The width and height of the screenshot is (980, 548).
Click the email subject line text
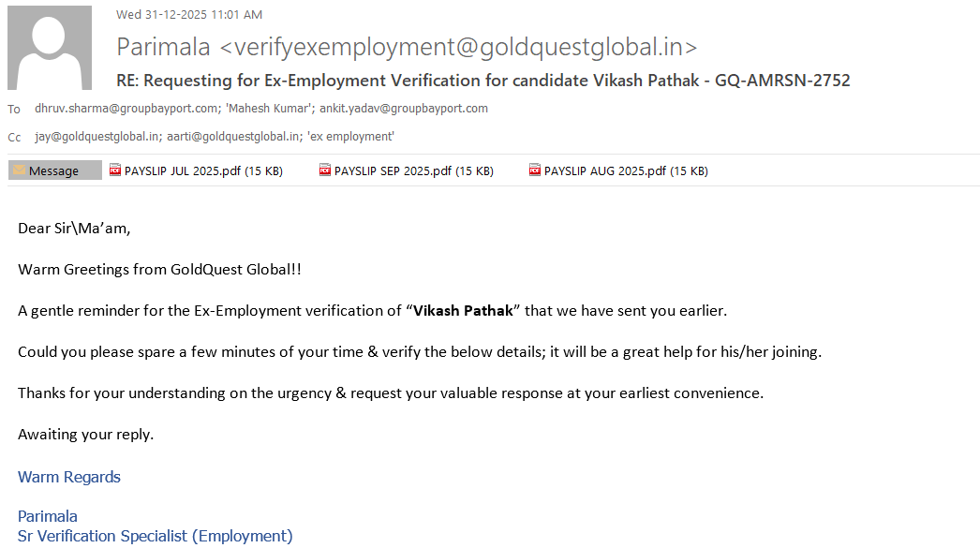(x=483, y=81)
